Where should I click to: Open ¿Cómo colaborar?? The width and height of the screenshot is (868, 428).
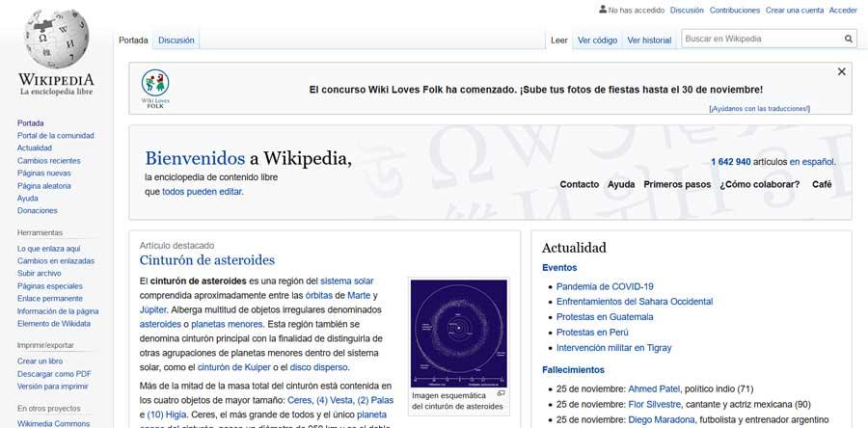click(760, 185)
